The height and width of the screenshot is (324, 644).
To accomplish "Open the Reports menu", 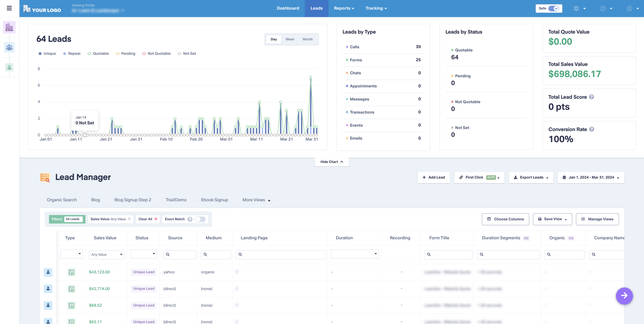I will [344, 8].
